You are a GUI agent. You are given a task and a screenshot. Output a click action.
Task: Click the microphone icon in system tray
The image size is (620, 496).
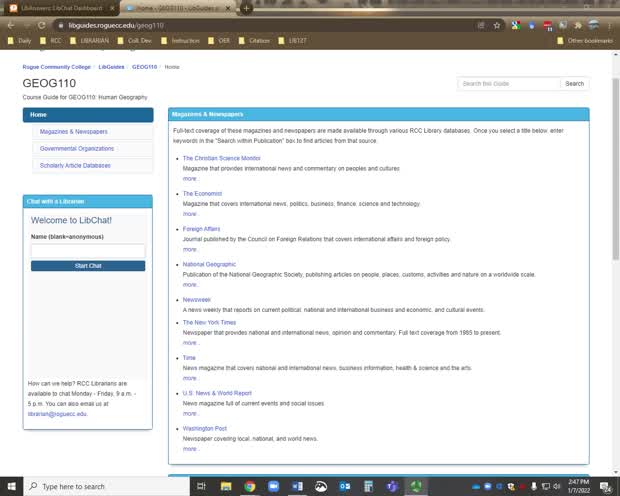[x=533, y=486]
